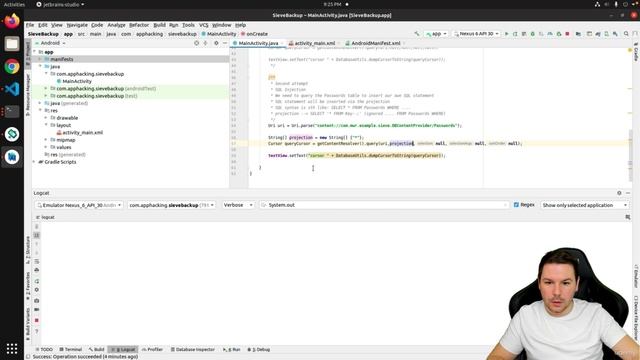Click the Logcat print icon
This screenshot has width=640, height=360.
37,270
